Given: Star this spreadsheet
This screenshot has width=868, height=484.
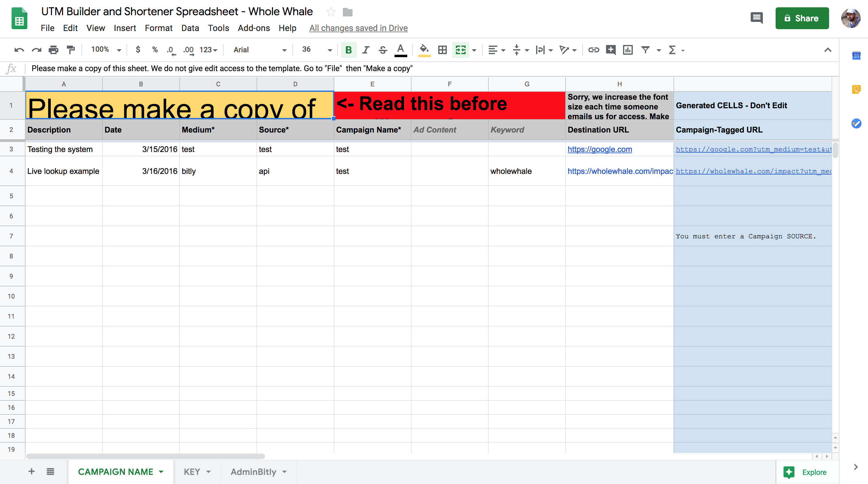Looking at the screenshot, I should [x=331, y=12].
